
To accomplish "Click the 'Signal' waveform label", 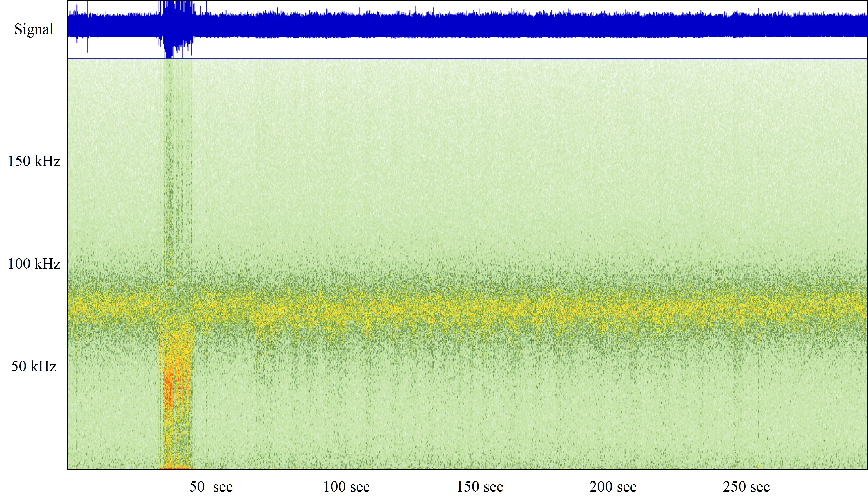I will click(x=34, y=29).
